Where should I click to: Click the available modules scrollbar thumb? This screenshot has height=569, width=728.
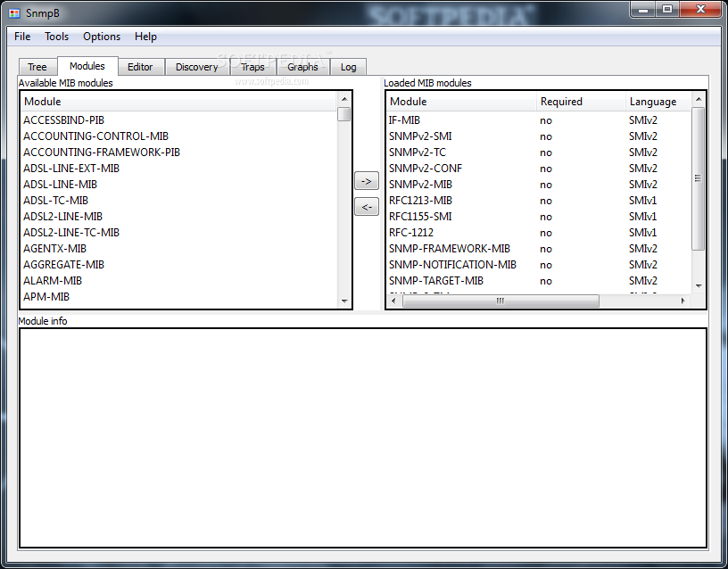tap(344, 114)
